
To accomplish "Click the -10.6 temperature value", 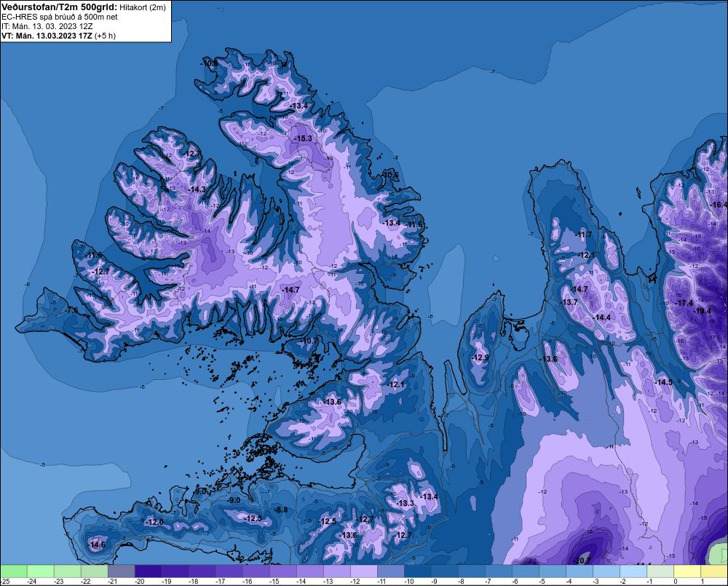I will pos(390,175).
